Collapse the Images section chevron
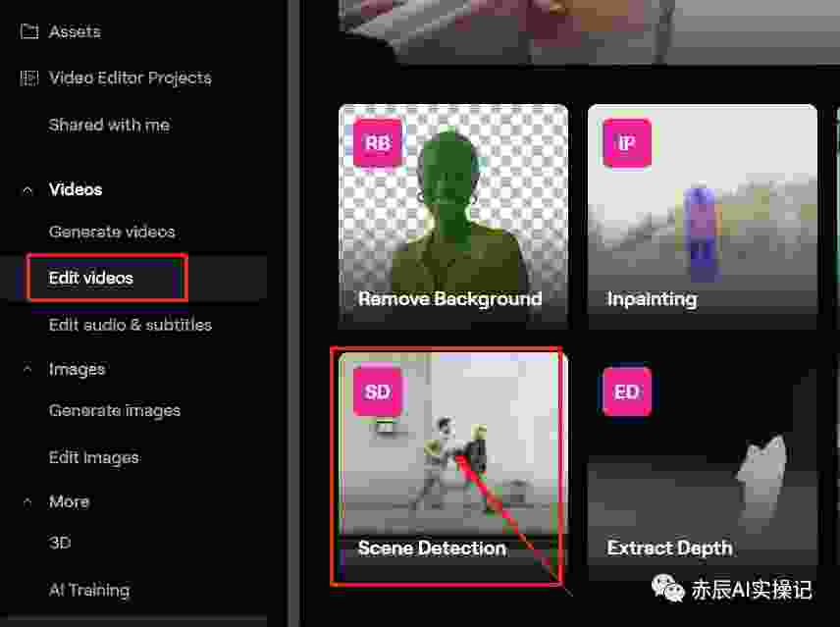 tap(27, 370)
